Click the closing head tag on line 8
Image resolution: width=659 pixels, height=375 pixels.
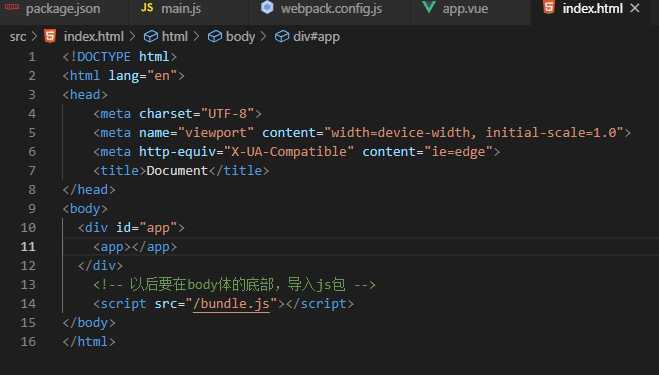(x=89, y=190)
